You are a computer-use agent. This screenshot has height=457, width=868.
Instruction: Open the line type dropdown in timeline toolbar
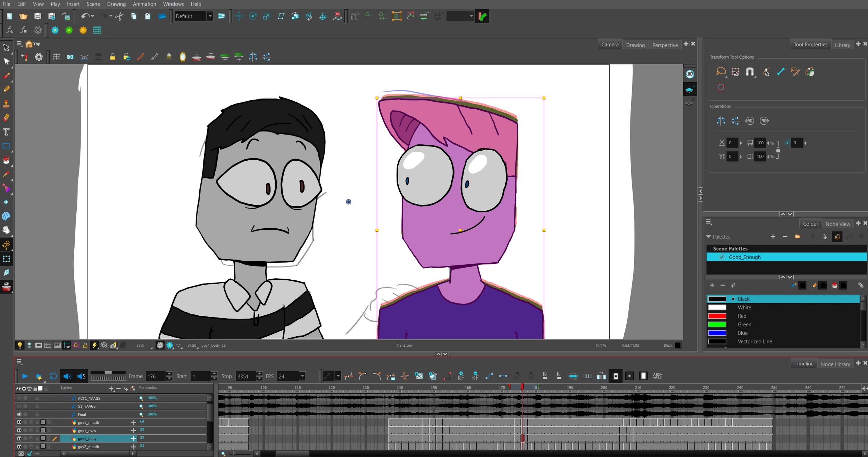coord(338,376)
